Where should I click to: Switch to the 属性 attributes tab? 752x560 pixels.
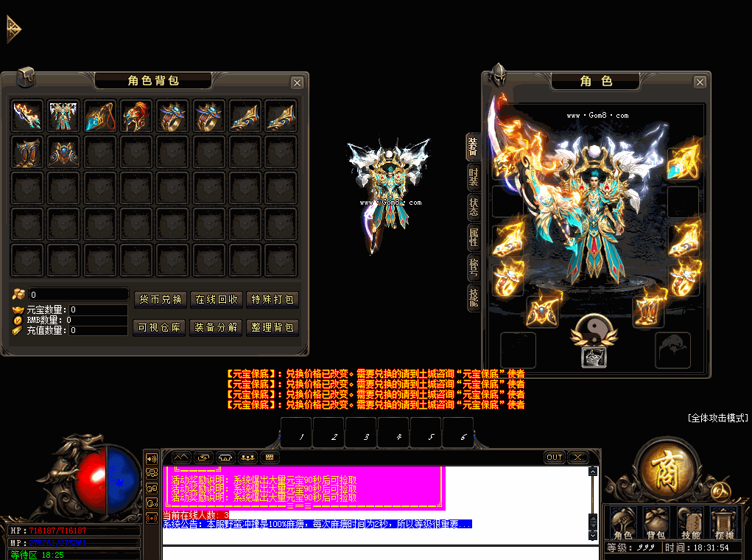(x=474, y=237)
